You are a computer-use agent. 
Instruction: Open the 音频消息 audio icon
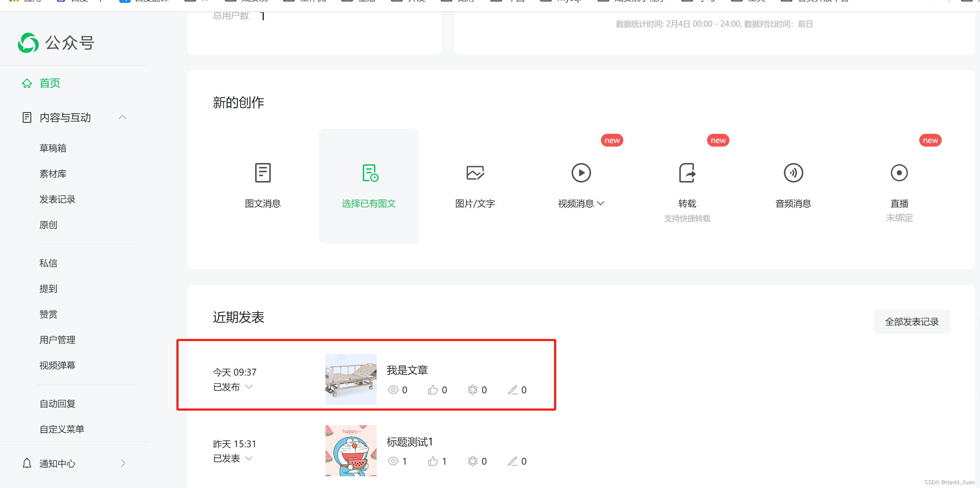793,173
